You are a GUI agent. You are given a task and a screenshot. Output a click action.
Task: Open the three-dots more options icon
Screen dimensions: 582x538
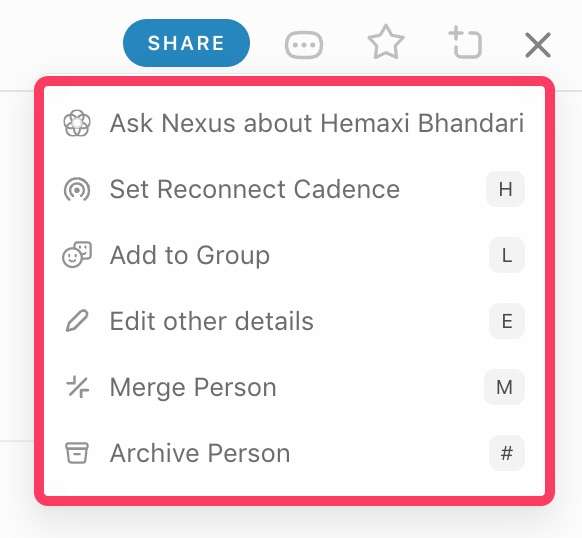coord(304,45)
